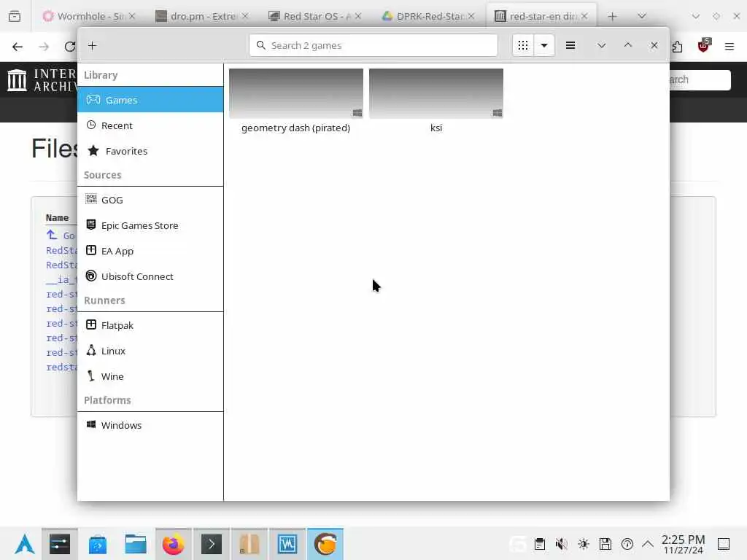Select geometry dash (pirated) game thumbnail
Screen dimensions: 747x560
(x=296, y=93)
